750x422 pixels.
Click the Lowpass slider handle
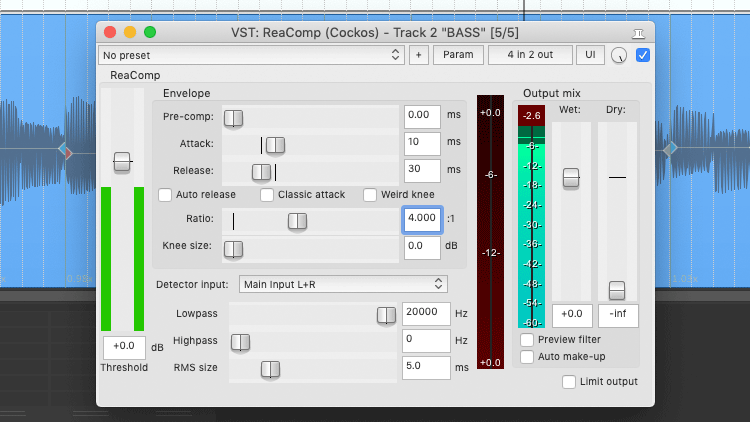coord(386,315)
